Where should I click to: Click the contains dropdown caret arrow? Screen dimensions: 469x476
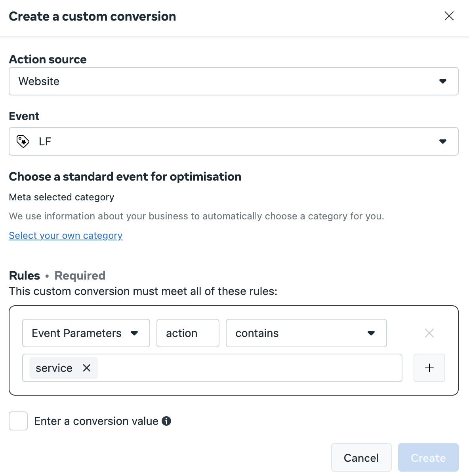coord(371,333)
